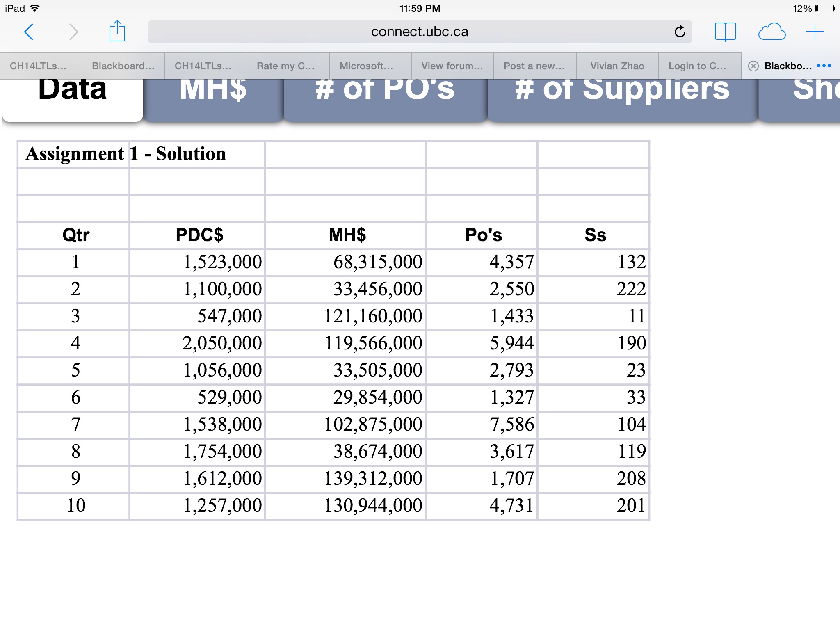Switch to the Login to C... tab
The height and width of the screenshot is (630, 840).
[x=697, y=66]
